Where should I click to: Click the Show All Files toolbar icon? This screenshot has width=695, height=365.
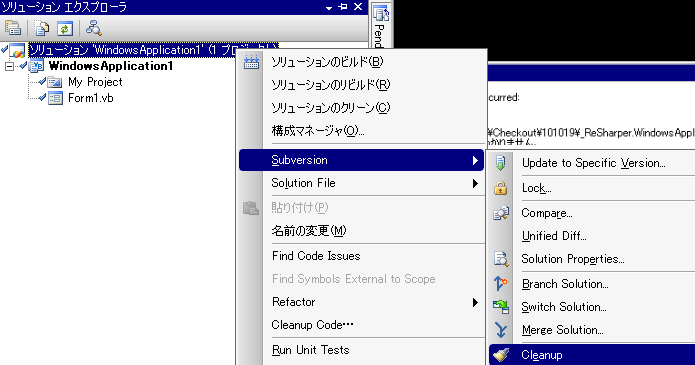pos(42,28)
